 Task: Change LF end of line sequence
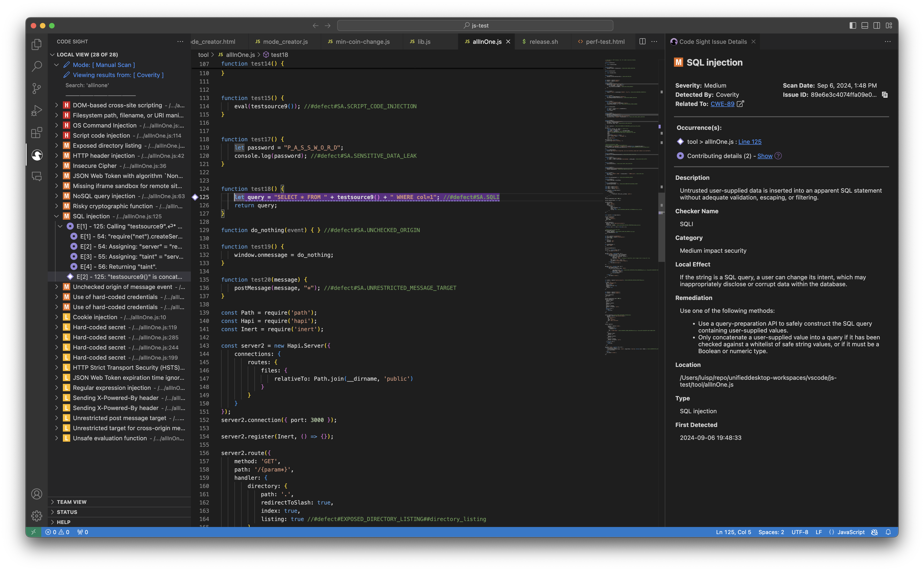[x=818, y=532]
